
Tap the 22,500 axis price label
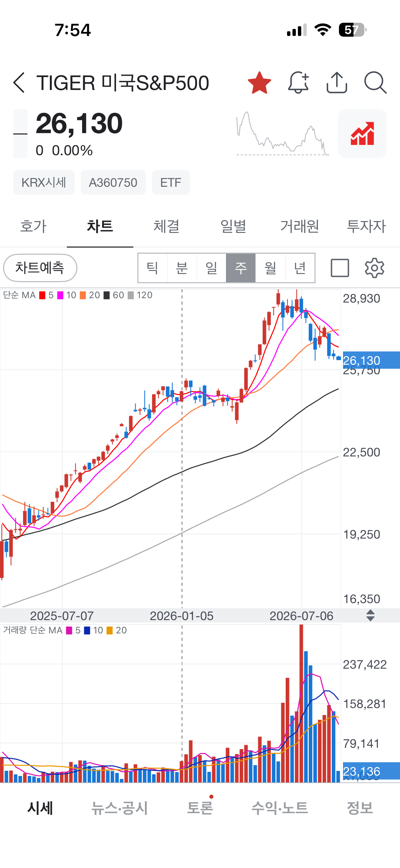pyautogui.click(x=362, y=452)
